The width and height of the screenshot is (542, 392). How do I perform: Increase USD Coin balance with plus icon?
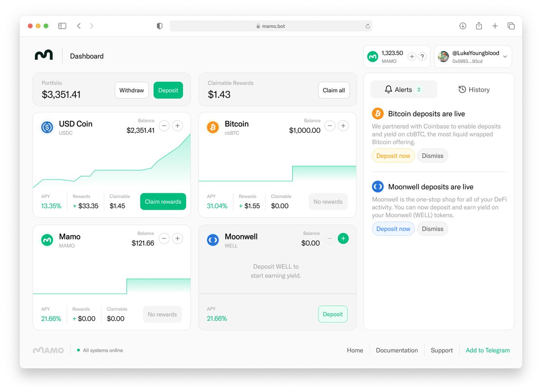click(x=178, y=126)
